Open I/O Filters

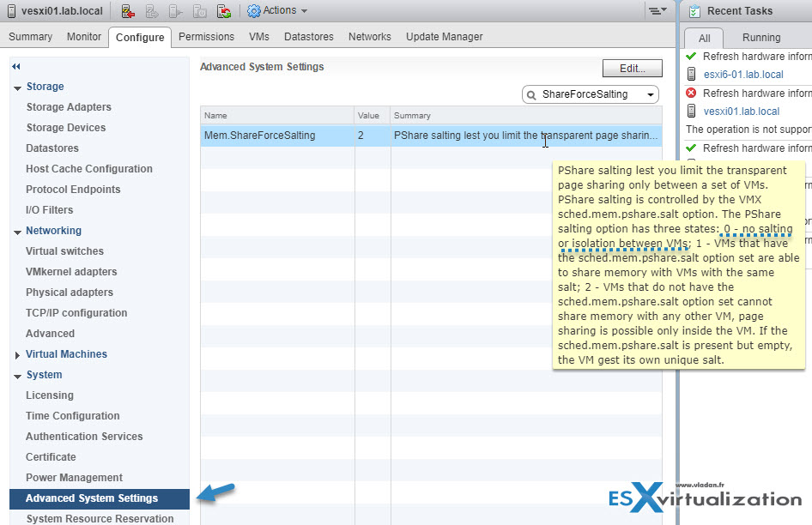click(x=49, y=210)
